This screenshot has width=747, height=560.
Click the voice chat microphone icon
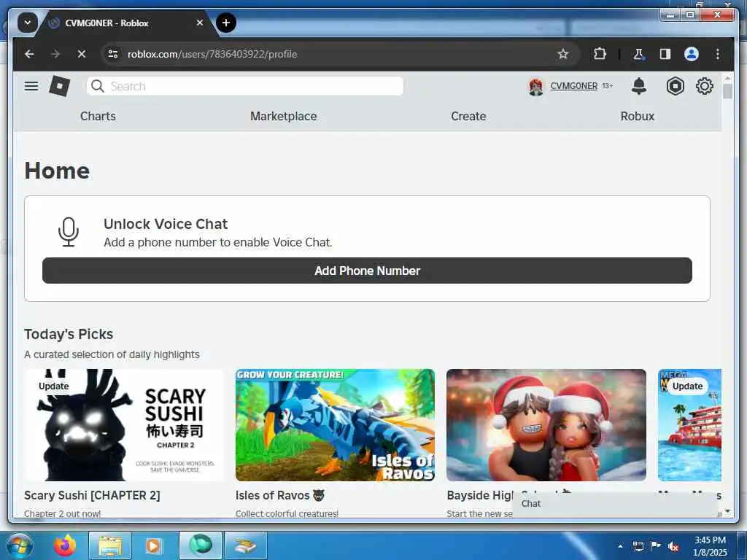coord(69,232)
